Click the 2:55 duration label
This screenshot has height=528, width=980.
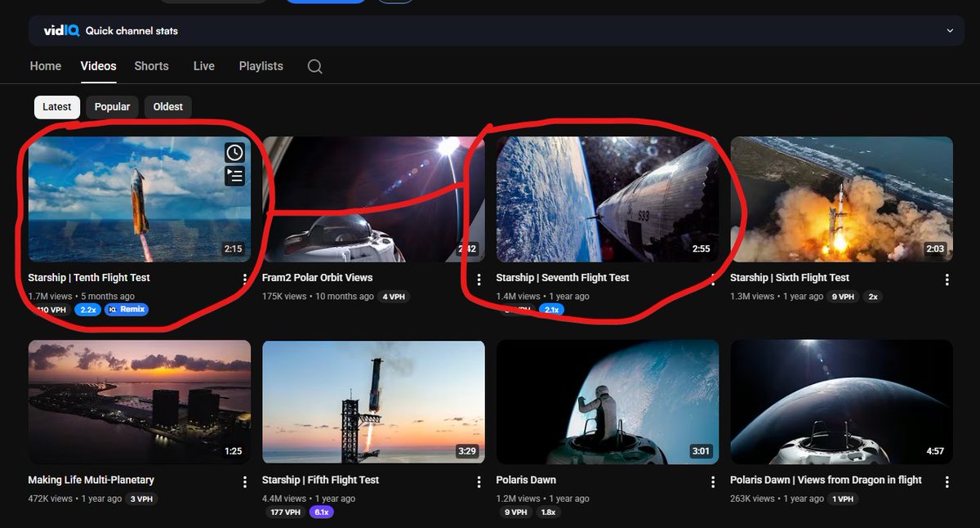point(701,248)
